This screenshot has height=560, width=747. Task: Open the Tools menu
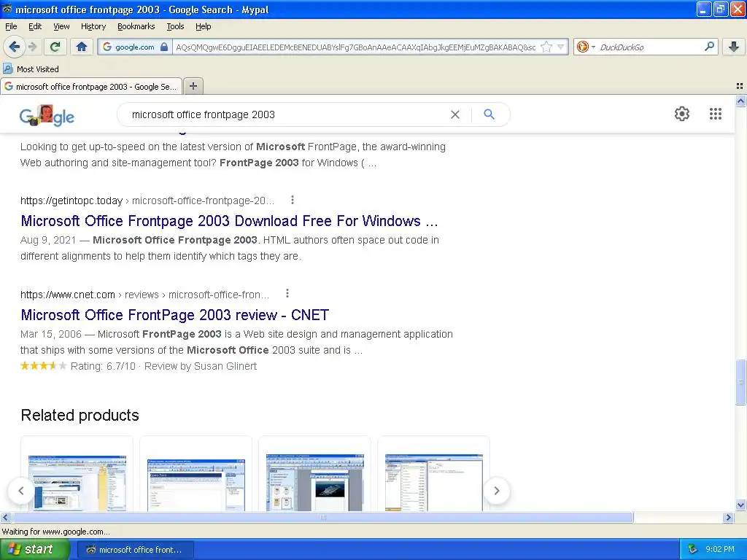coord(175,26)
